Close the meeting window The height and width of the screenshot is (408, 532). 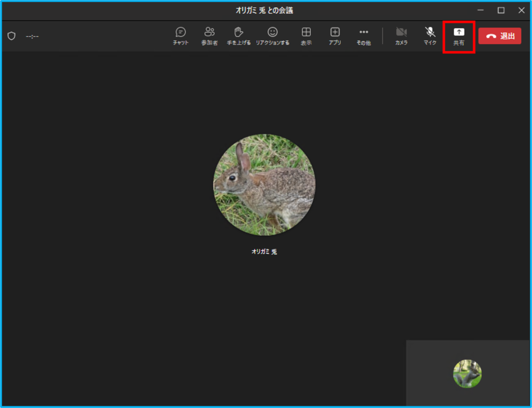pyautogui.click(x=521, y=10)
